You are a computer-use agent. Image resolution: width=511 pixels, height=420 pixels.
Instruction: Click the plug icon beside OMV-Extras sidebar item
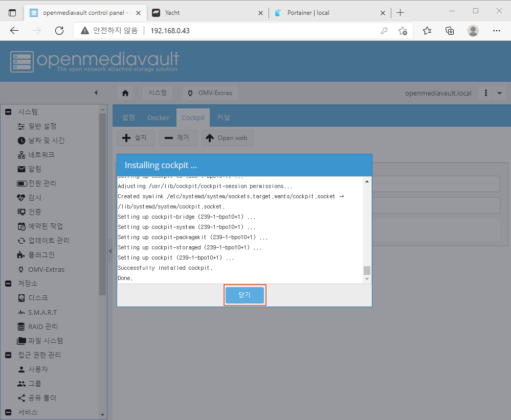click(21, 270)
